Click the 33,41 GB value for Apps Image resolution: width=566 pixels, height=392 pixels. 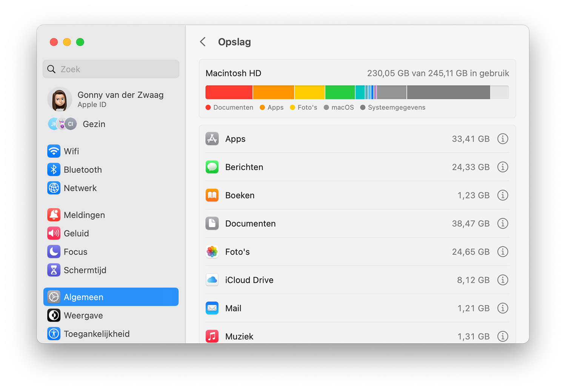471,139
